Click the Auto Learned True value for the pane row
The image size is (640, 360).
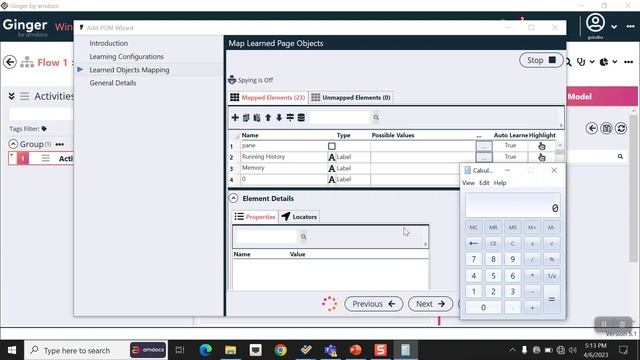point(510,146)
